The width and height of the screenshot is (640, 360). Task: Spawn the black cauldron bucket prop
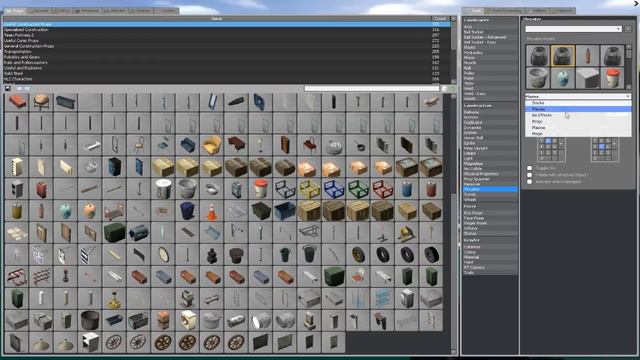(90, 321)
